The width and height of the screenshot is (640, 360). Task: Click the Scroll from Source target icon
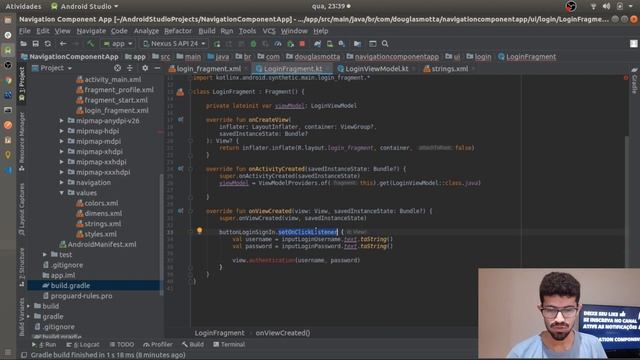pyautogui.click(x=118, y=68)
